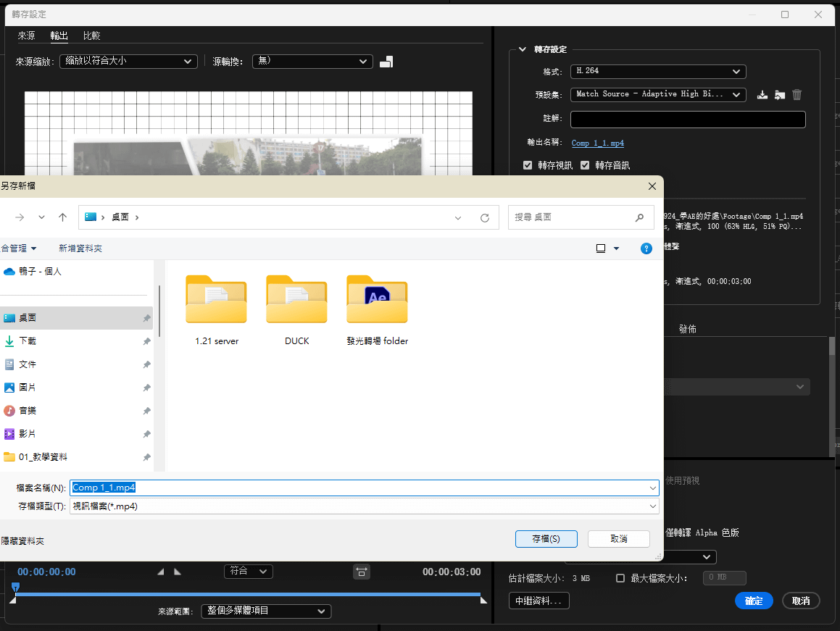
Task: Click the search magnifier in 搜尋 桌面 box
Action: [x=639, y=217]
